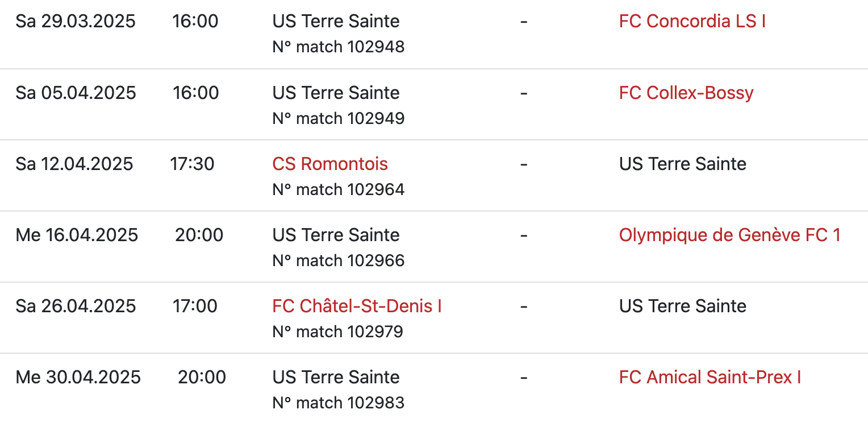Click US Terre Sainte away team versus CS Romontois
The width and height of the screenshot is (868, 422).
click(x=682, y=164)
